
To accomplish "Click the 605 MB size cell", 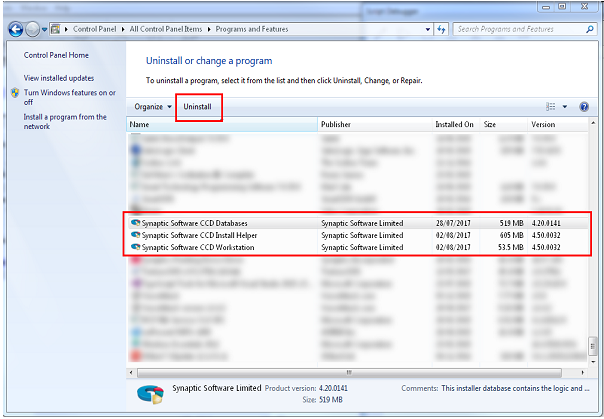I will (511, 235).
